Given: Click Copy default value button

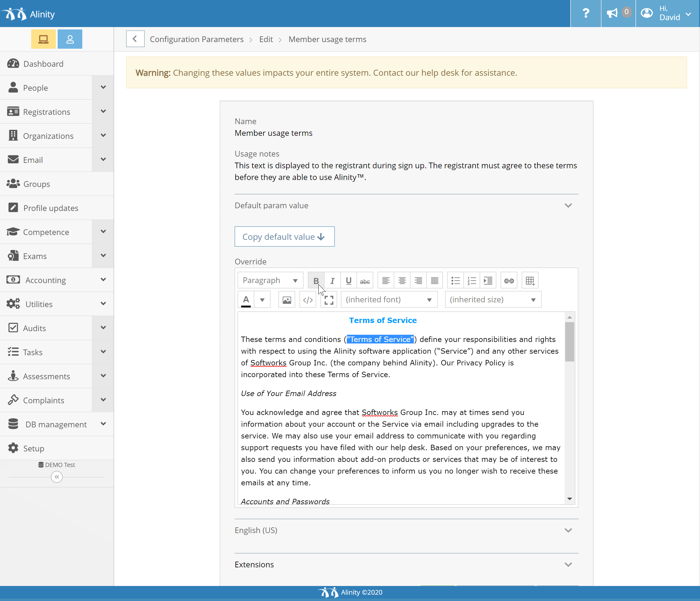Looking at the screenshot, I should click(284, 236).
